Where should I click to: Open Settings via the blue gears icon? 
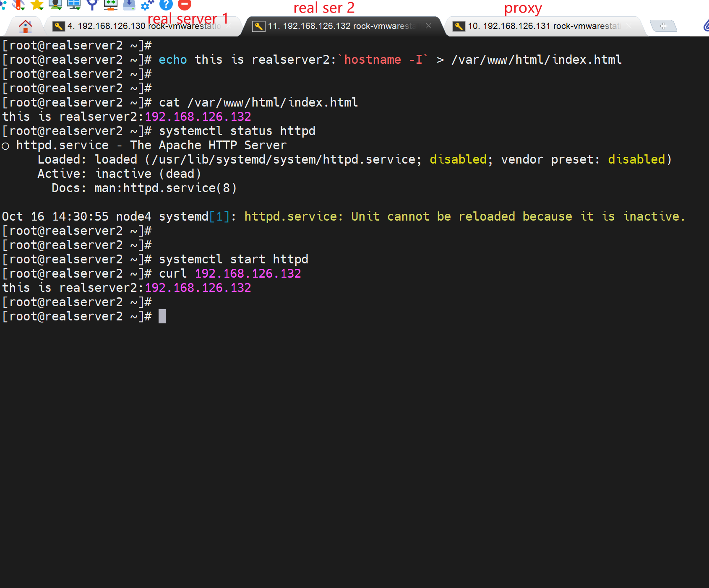pyautogui.click(x=147, y=5)
